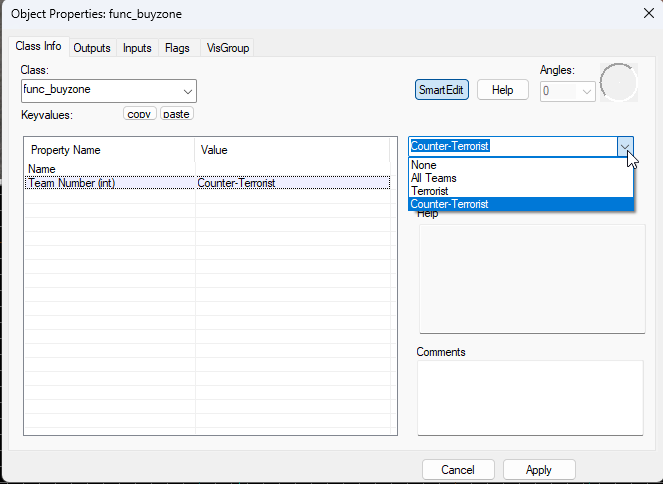Click the Apply button
The image size is (663, 484).
pyautogui.click(x=539, y=470)
